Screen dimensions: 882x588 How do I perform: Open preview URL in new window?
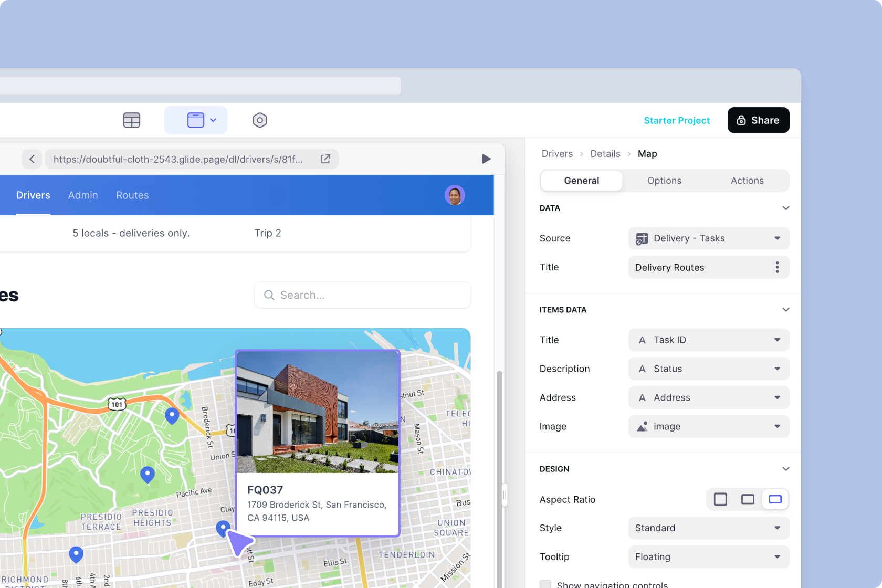[325, 159]
